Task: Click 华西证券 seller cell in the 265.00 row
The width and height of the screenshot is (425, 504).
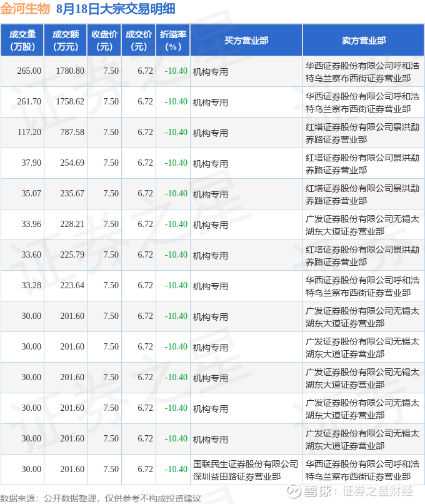Action: click(x=362, y=72)
